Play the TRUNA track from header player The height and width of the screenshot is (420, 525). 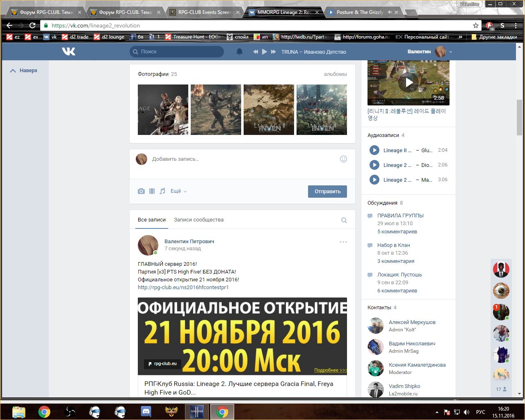pyautogui.click(x=265, y=52)
